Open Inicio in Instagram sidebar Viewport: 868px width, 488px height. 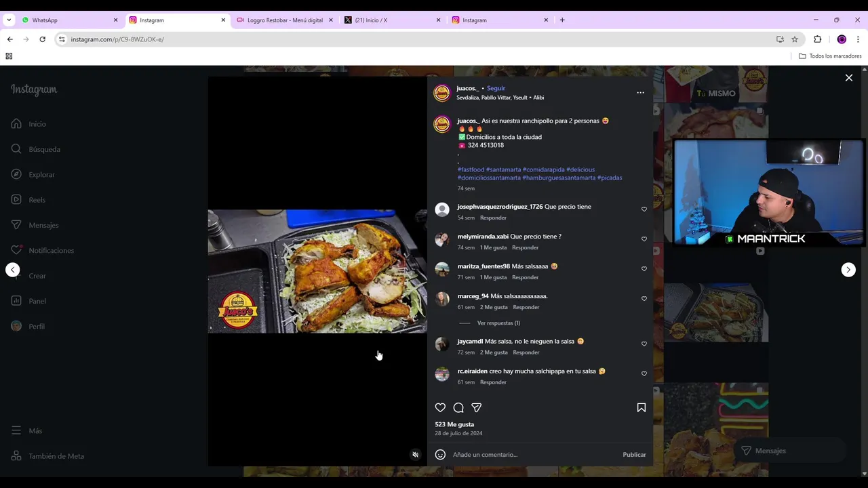click(28, 124)
